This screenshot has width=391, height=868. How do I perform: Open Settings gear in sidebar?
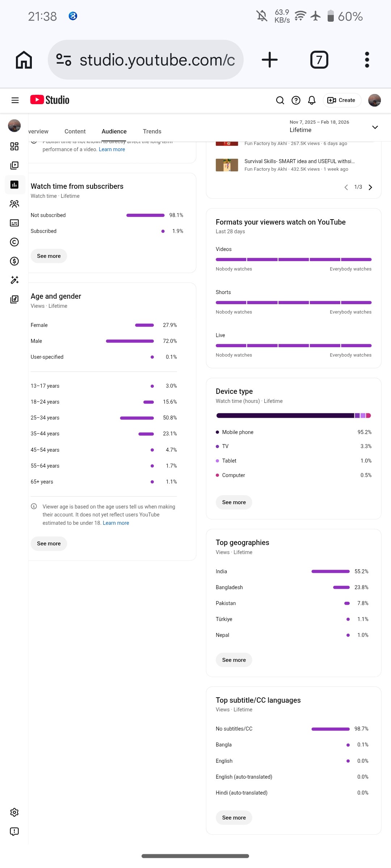[14, 813]
